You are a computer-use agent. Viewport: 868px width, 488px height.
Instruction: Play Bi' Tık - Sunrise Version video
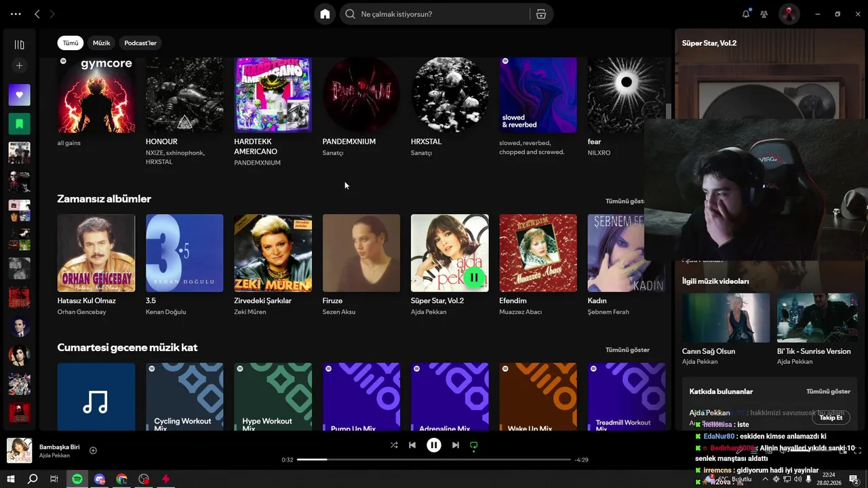(817, 318)
